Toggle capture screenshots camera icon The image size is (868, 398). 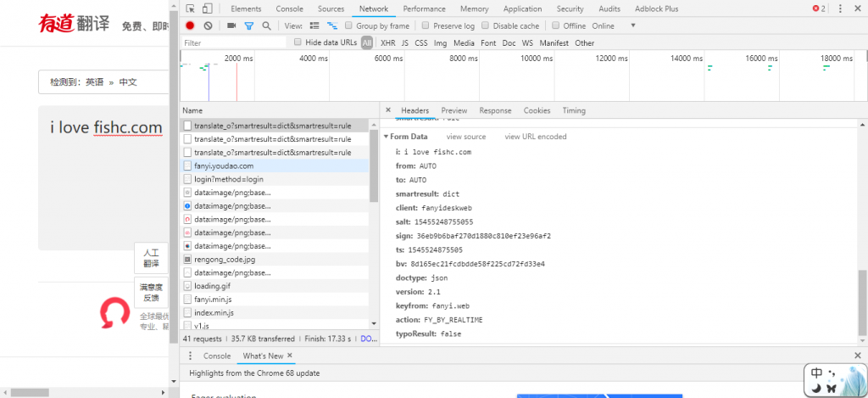pos(231,25)
